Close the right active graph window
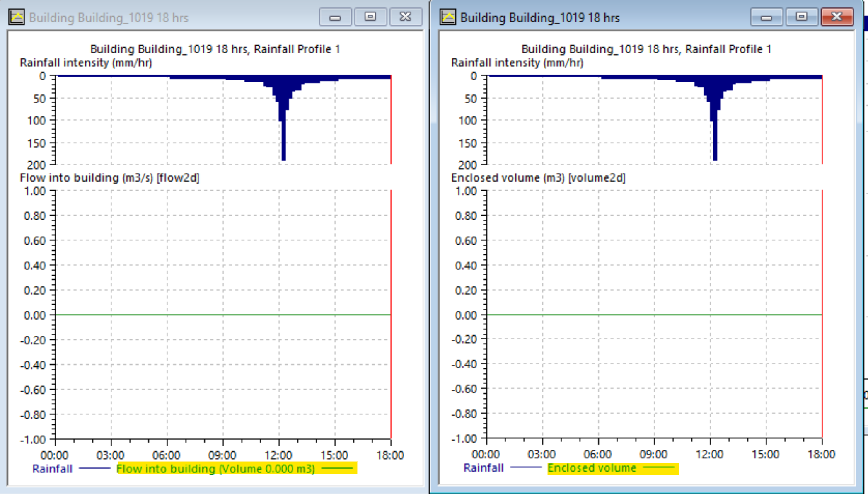Viewport: 868px width, 494px height. tap(837, 17)
